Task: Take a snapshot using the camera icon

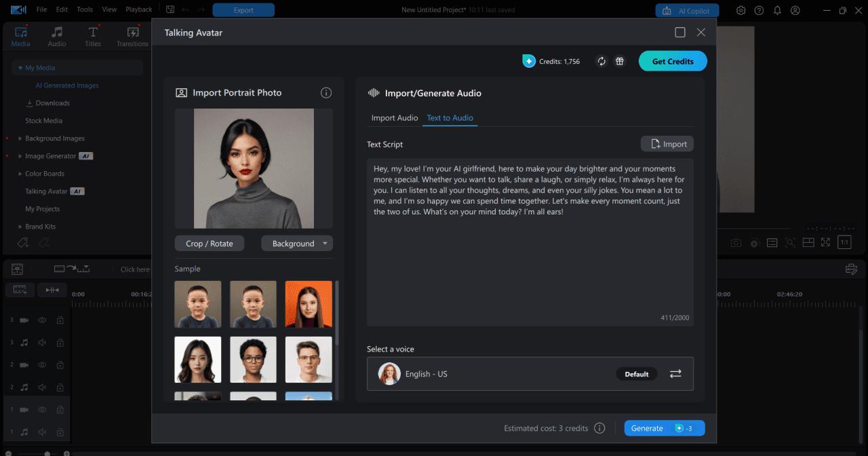Action: click(736, 242)
